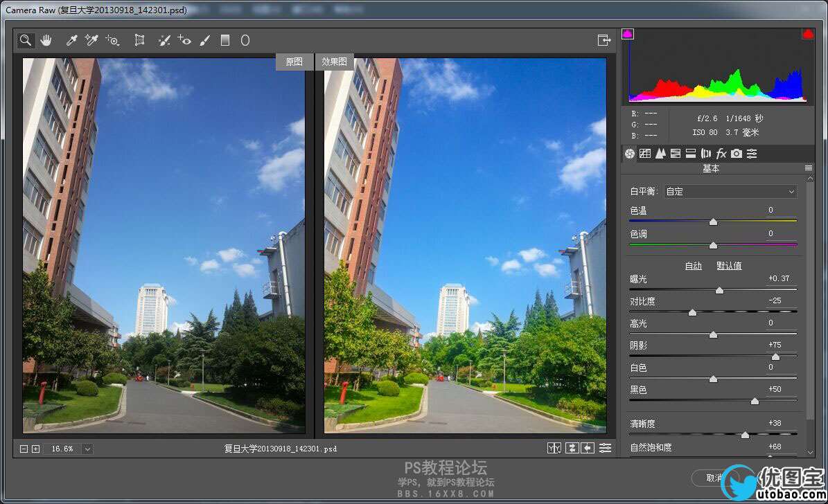This screenshot has height=504, width=828.
Task: Select the Hand tool
Action: [x=46, y=40]
